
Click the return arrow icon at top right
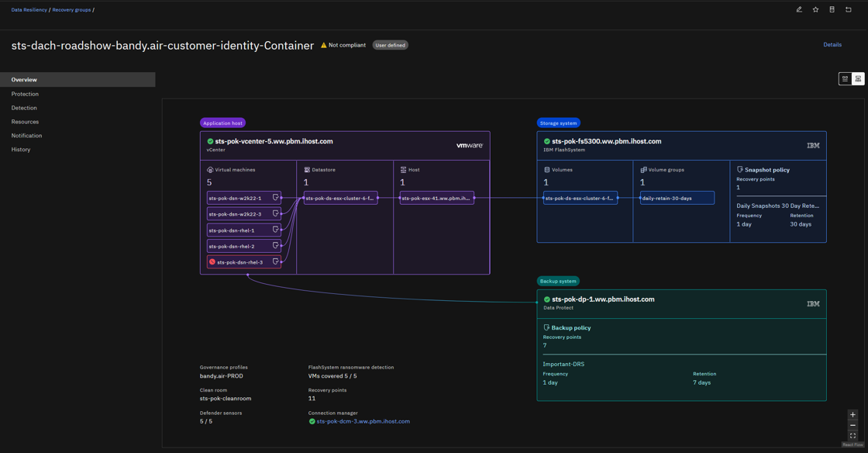pos(848,9)
